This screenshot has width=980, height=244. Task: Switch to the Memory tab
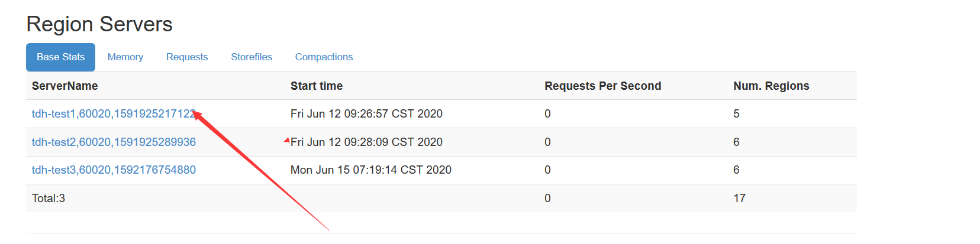click(x=125, y=57)
